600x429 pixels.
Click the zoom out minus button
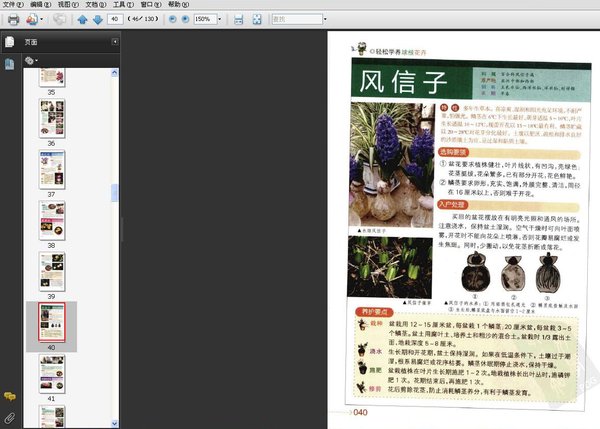click(173, 19)
